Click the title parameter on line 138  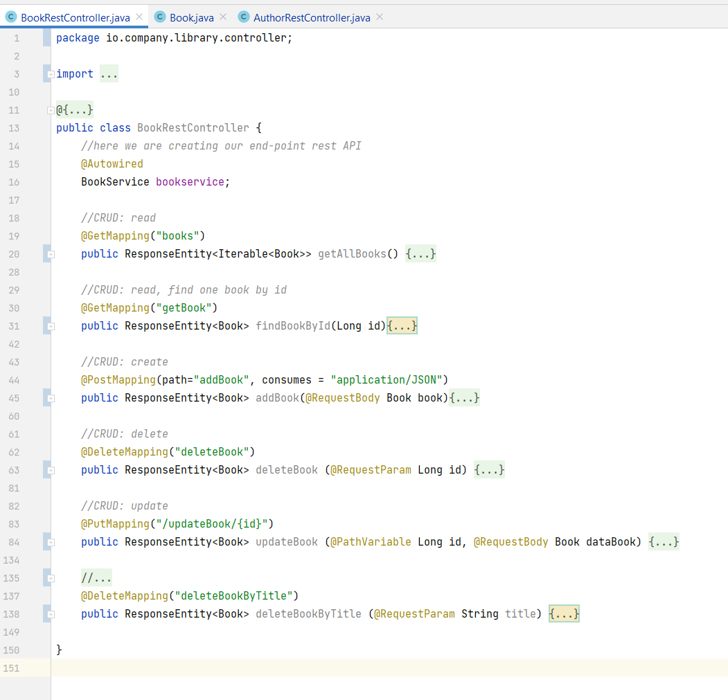(x=520, y=613)
